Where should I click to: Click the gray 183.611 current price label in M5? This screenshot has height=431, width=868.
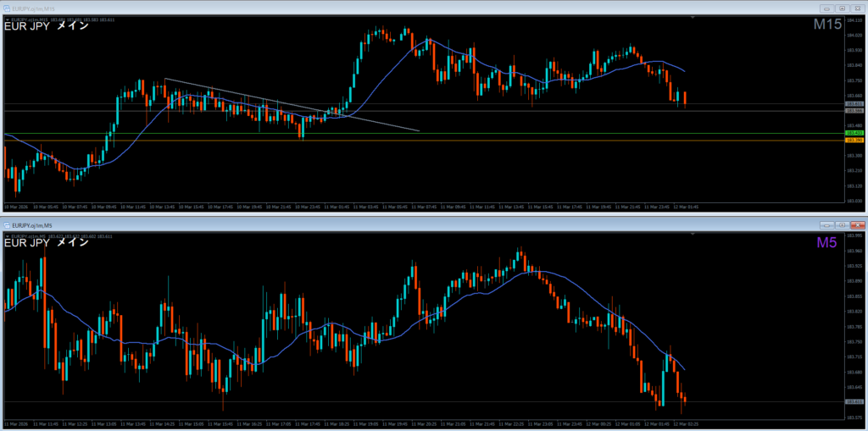click(x=854, y=401)
